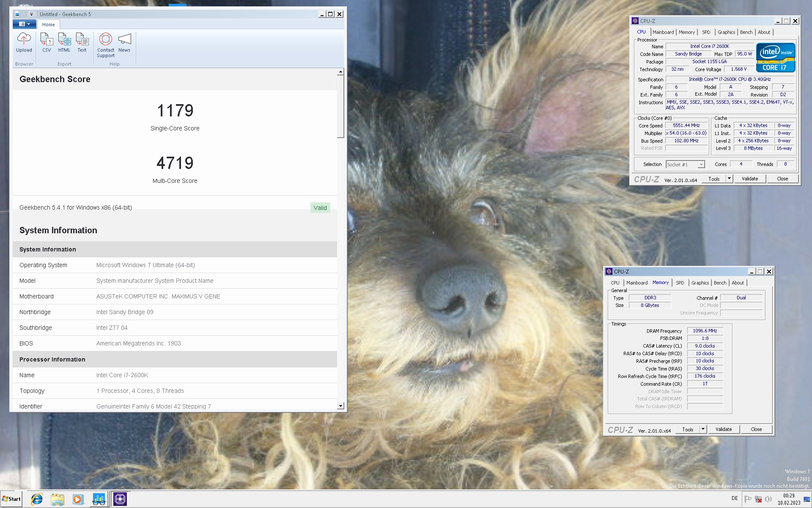
Task: Select About tab in lower CPU-Z window
Action: (x=738, y=283)
